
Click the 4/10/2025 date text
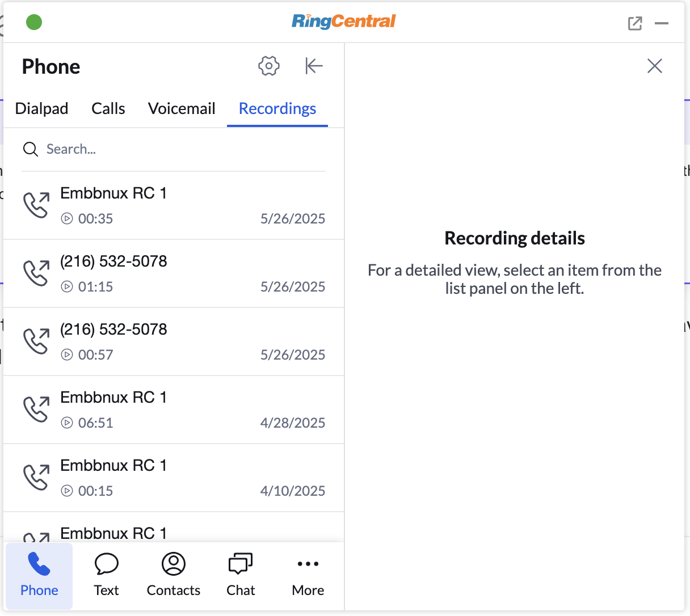click(293, 491)
